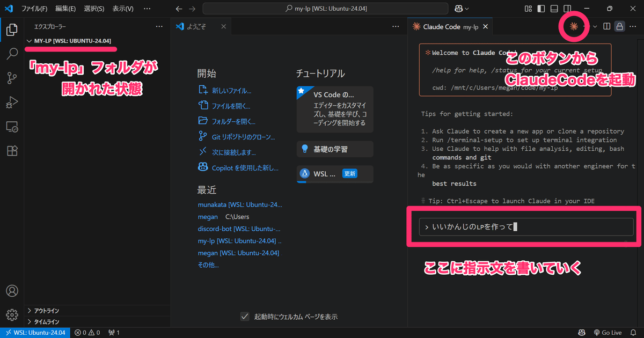This screenshot has height=338, width=644.
Task: Open the Extensions view
Action: pos(12,151)
